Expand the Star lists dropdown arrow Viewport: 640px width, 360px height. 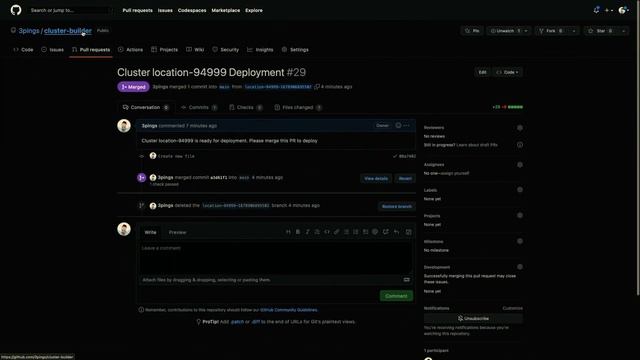(x=623, y=31)
